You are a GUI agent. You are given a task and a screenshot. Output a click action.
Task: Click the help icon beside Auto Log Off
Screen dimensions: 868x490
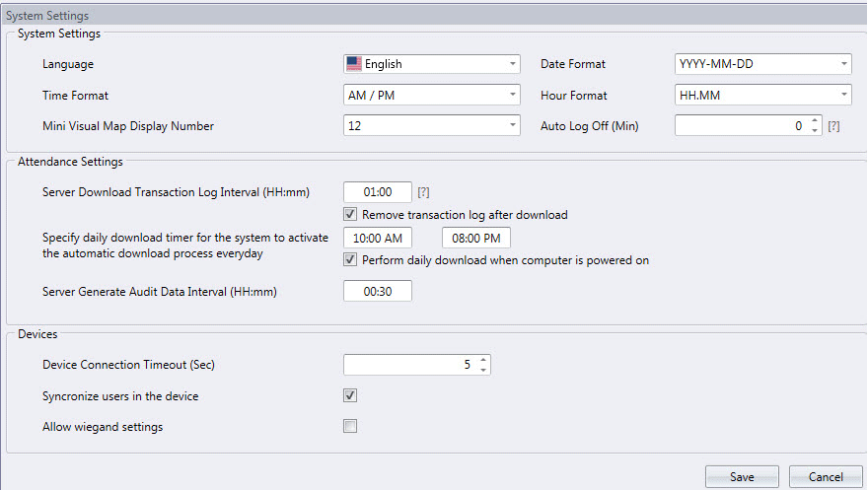point(833,126)
